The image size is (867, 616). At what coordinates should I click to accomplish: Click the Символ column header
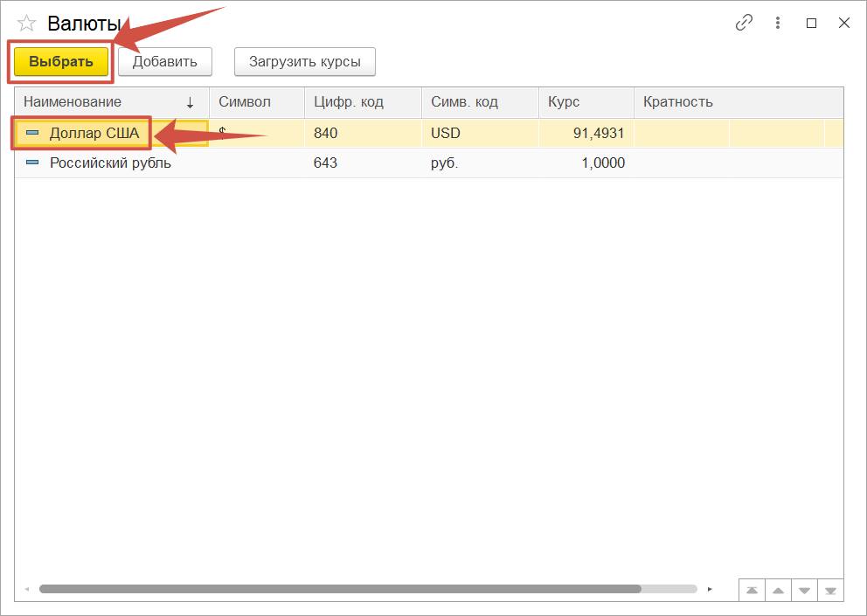pos(245,102)
